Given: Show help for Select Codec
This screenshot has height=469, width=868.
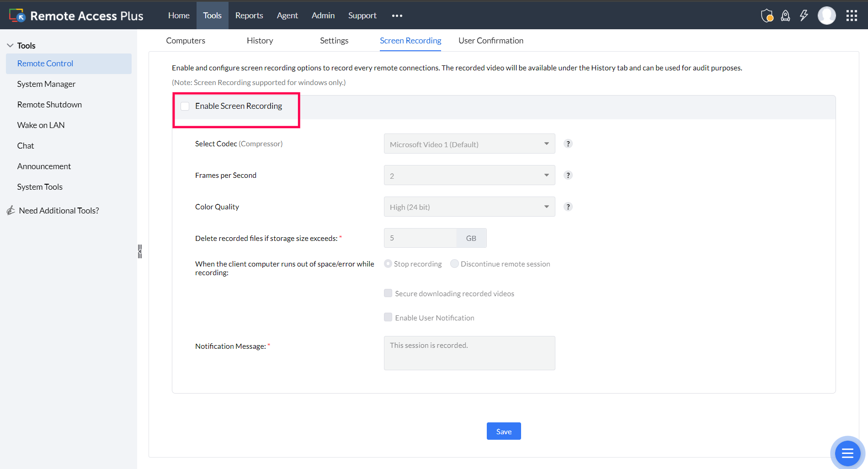Looking at the screenshot, I should tap(568, 144).
